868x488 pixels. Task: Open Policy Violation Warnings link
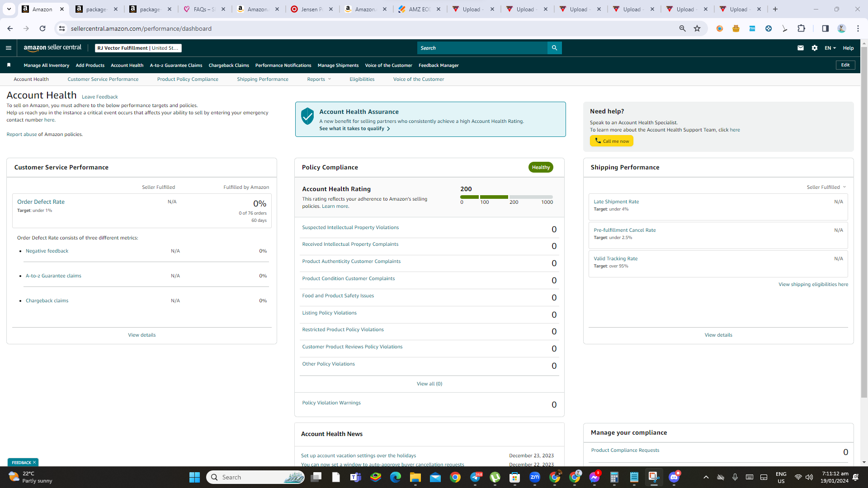pyautogui.click(x=331, y=403)
